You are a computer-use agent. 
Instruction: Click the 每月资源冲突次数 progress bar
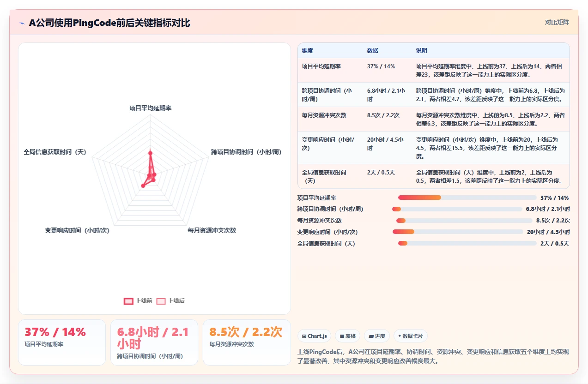(464, 221)
